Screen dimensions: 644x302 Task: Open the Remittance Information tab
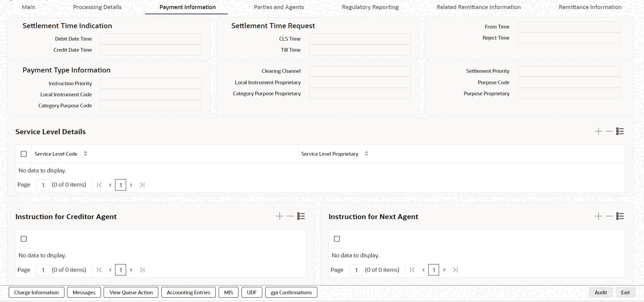(590, 7)
